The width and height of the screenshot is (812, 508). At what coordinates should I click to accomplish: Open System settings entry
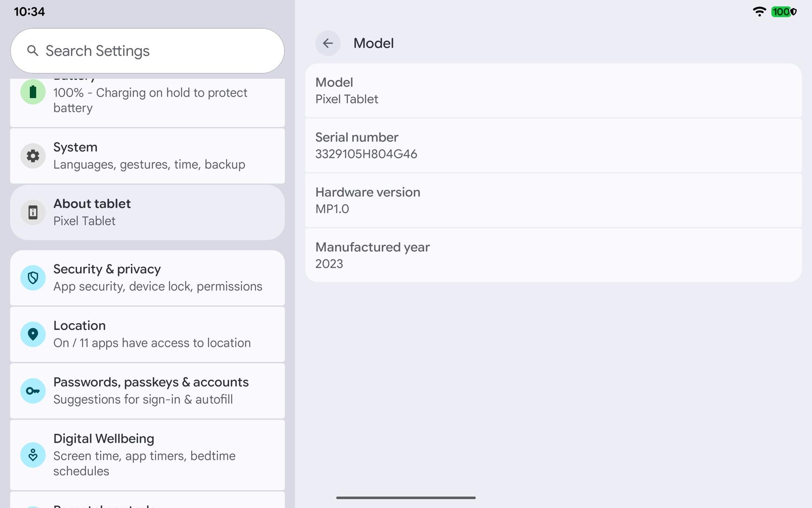(x=155, y=156)
